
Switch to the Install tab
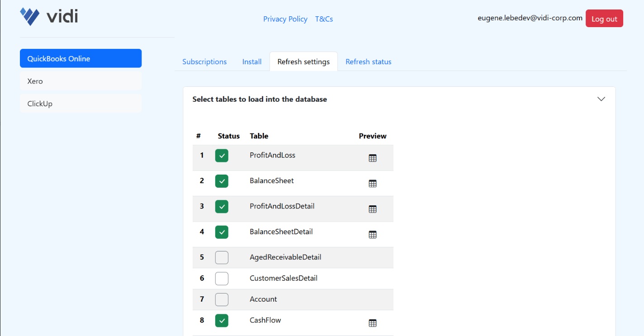click(252, 62)
